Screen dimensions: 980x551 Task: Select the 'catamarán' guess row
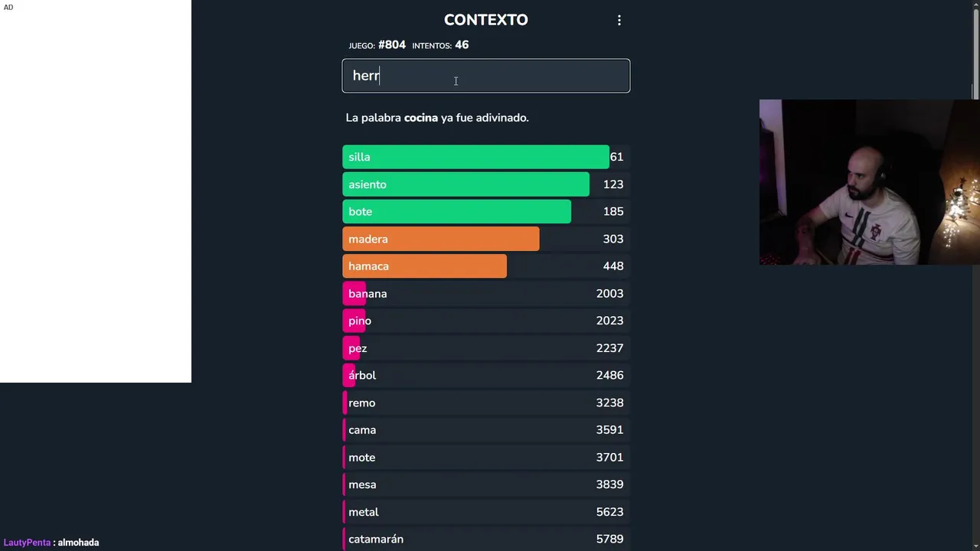485,540
